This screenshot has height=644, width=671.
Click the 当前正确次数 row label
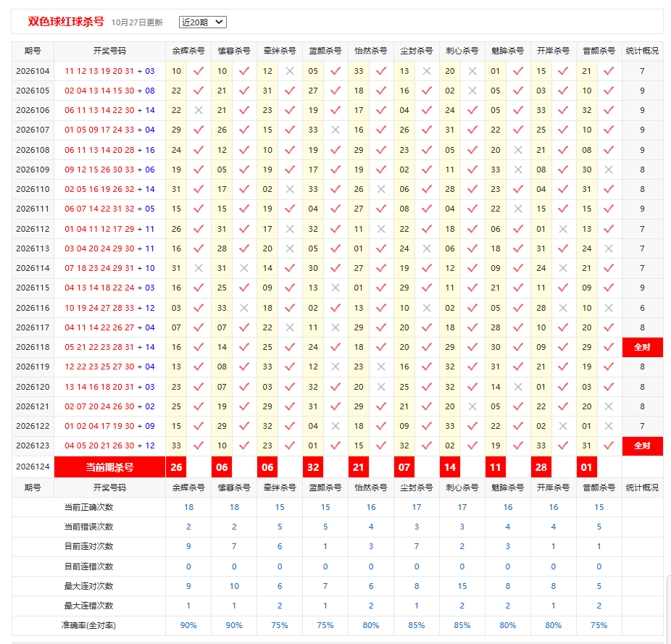(x=88, y=507)
